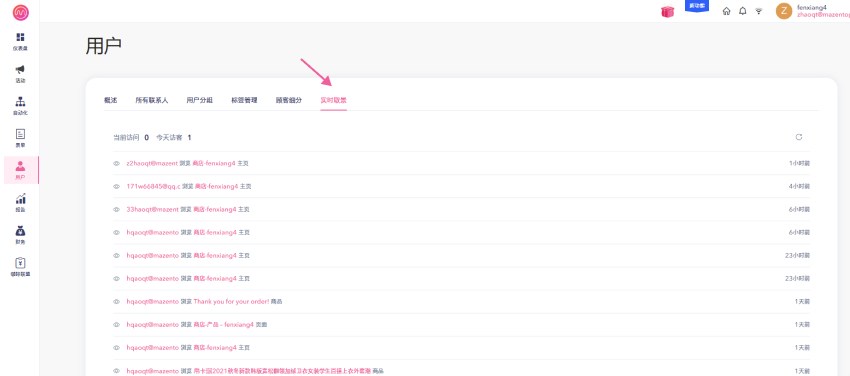Screen dimensions: 850x376
Task: Click the 4小时前 timestamp
Action: (800, 186)
